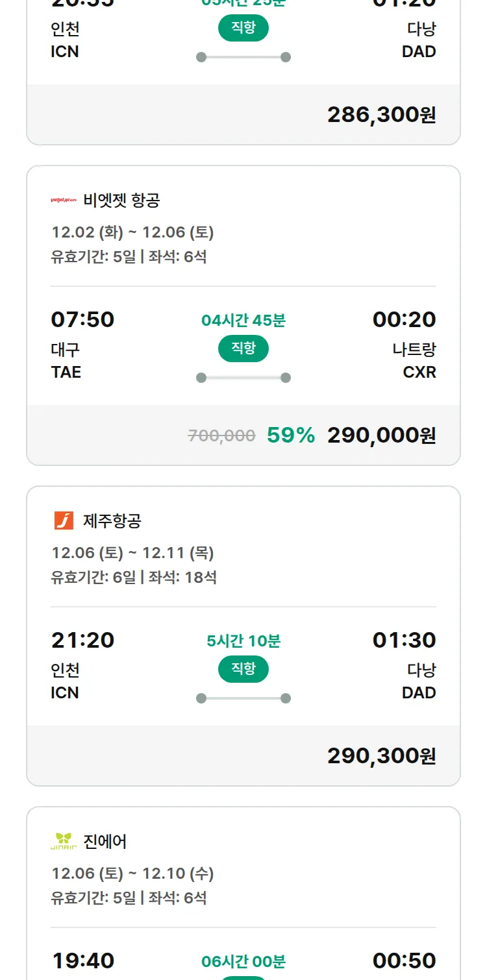This screenshot has width=487, height=980.
Task: Click the 07:50 departure time from 대구
Action: click(x=82, y=319)
